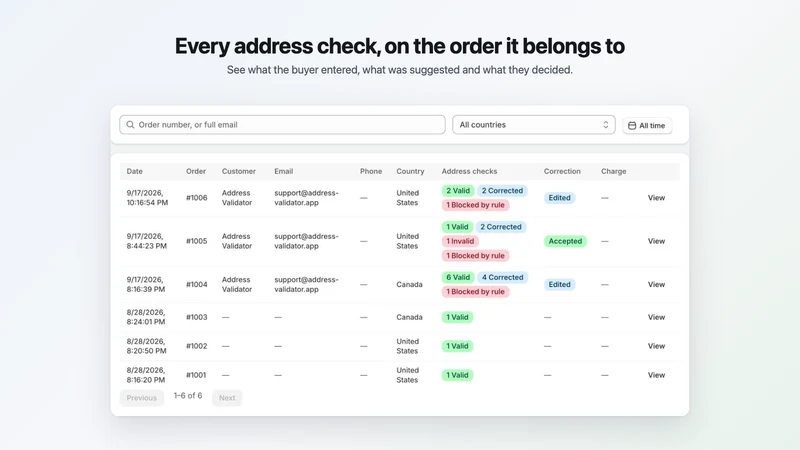View order #1006 details

pos(656,197)
